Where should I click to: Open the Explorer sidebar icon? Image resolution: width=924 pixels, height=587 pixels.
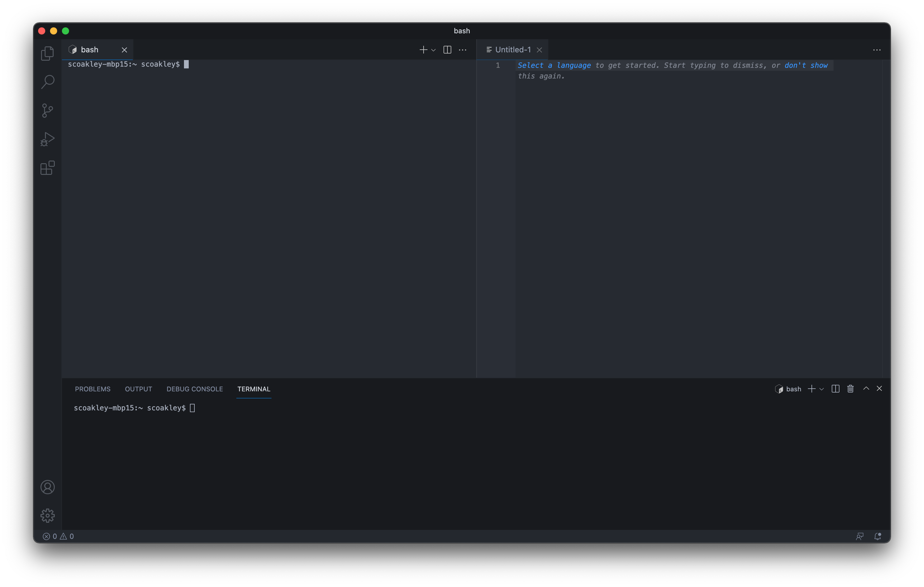[47, 53]
